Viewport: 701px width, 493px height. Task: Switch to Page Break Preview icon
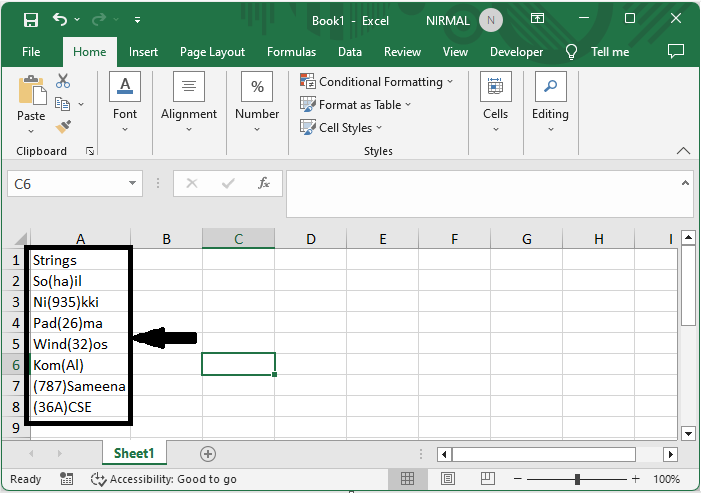[488, 479]
